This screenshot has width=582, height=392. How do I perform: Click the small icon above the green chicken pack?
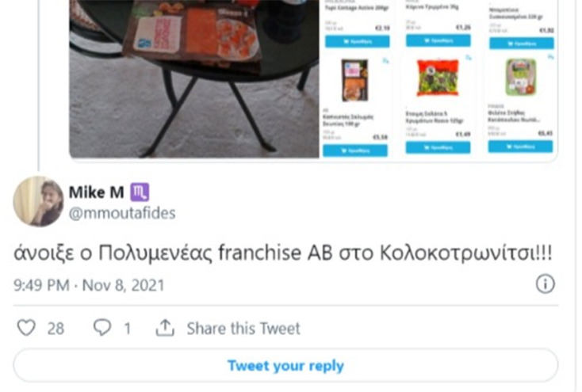tap(550, 57)
